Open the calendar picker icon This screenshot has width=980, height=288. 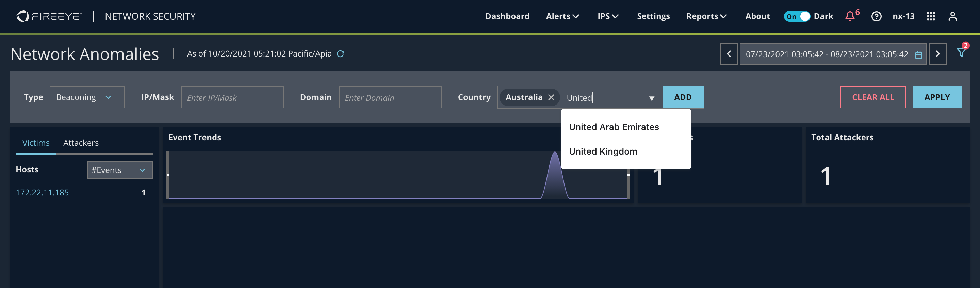[x=918, y=55]
